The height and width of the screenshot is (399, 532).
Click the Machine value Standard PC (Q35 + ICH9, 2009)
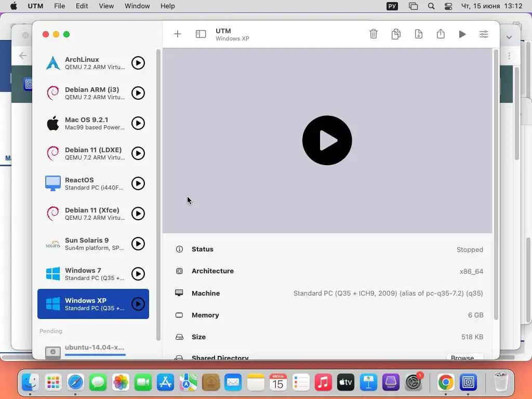pos(388,293)
